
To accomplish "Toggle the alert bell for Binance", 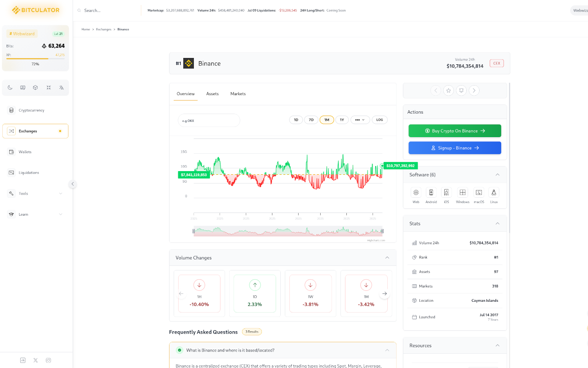I will coord(461,91).
